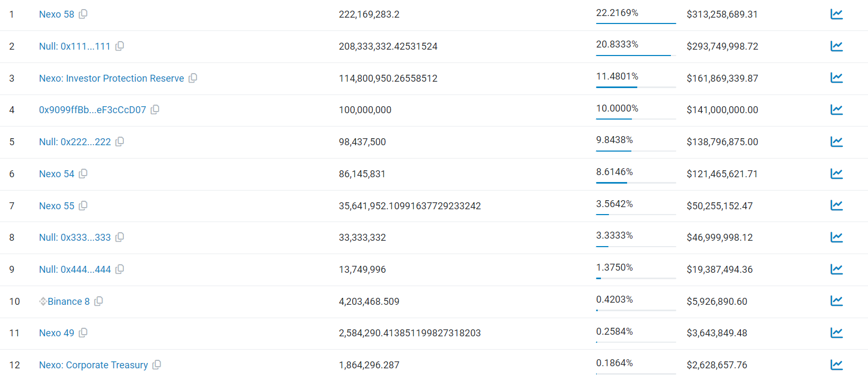Open Nexo: Corporate Treasury holder page
Screen dimensions: 868x379
(x=93, y=365)
